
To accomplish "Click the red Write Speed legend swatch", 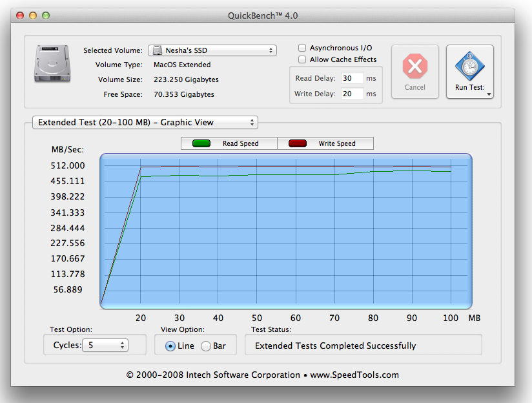I will pos(298,143).
